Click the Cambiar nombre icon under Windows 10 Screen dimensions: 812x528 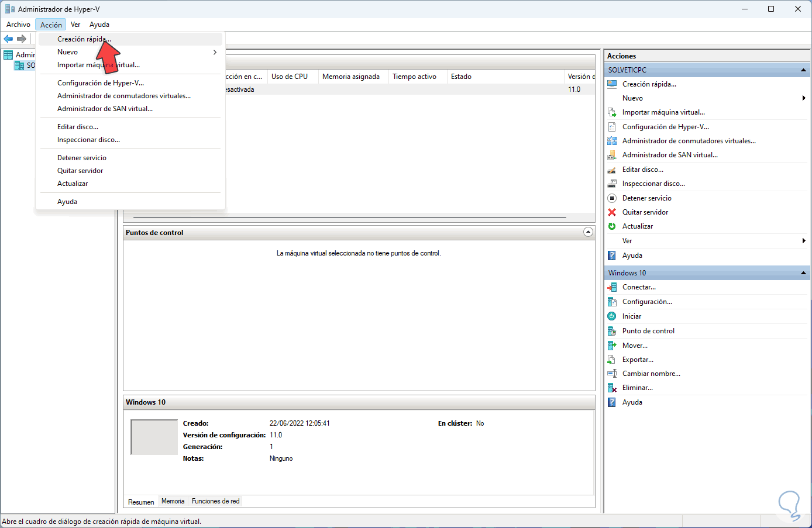coord(612,374)
